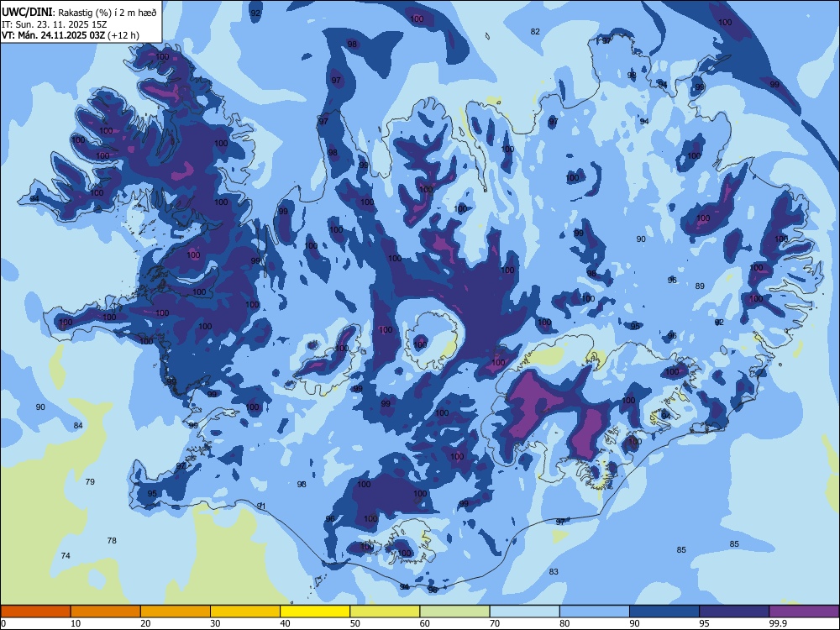
Task: Pick the dark navy 95–99.9 legend swatch
Action: (734, 612)
